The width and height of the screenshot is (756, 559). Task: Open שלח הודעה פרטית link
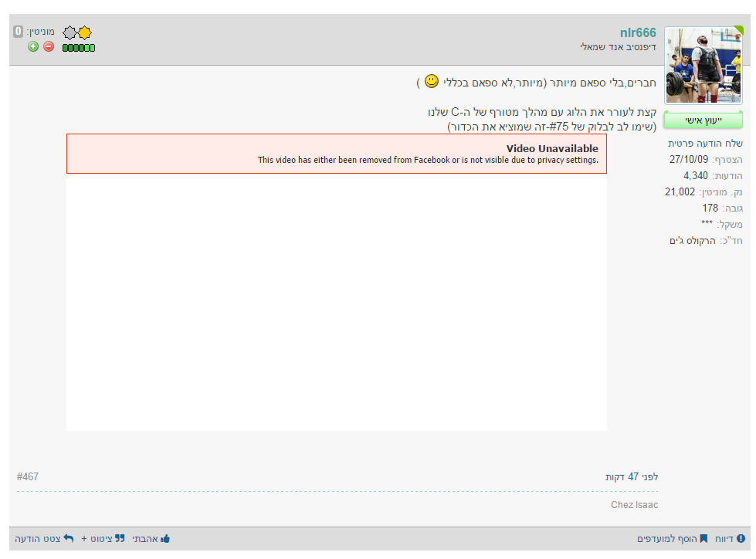(705, 143)
